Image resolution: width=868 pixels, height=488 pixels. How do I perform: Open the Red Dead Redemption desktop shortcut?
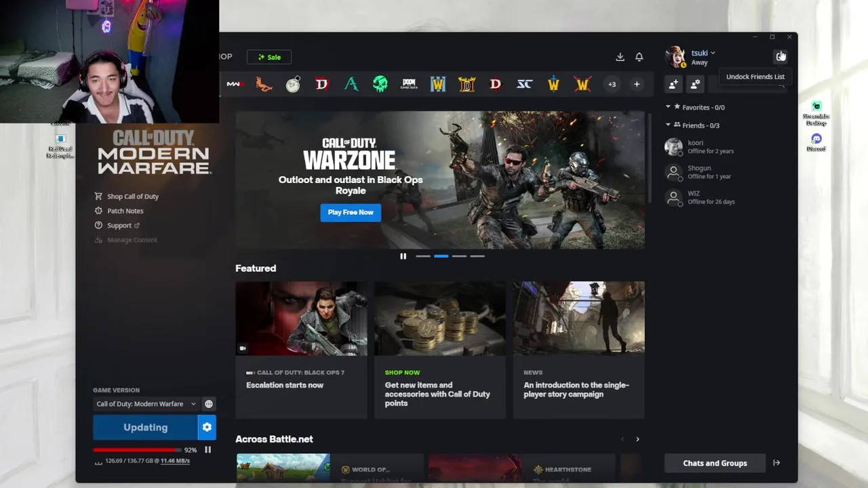coord(60,147)
